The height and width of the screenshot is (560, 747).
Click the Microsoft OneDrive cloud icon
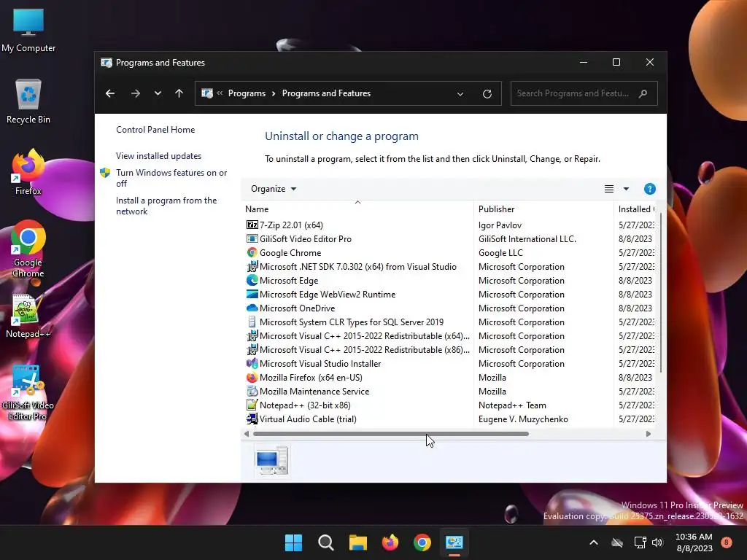tap(252, 308)
